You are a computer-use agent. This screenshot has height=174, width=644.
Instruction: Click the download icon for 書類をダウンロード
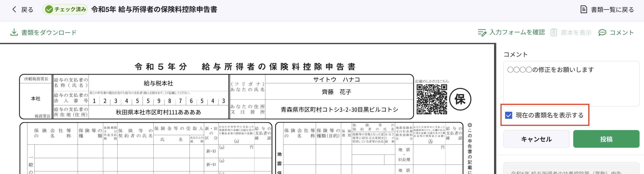(x=14, y=32)
